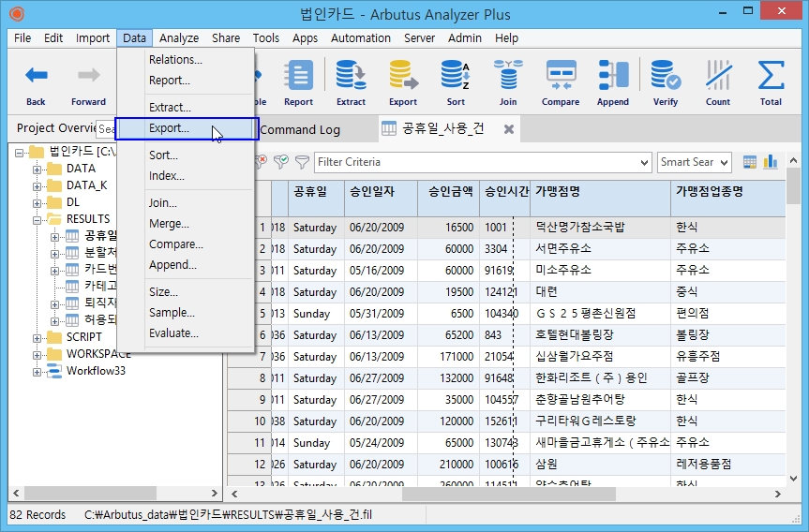809x532 pixels.
Task: Open the Automation menu
Action: pyautogui.click(x=361, y=38)
